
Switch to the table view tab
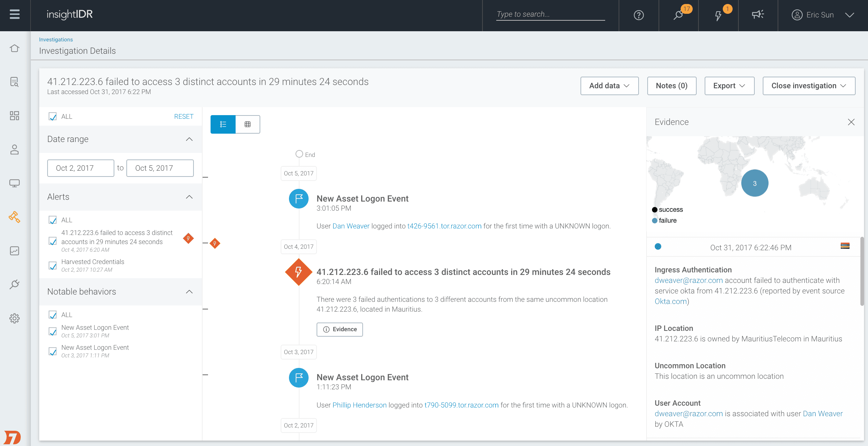pyautogui.click(x=248, y=124)
